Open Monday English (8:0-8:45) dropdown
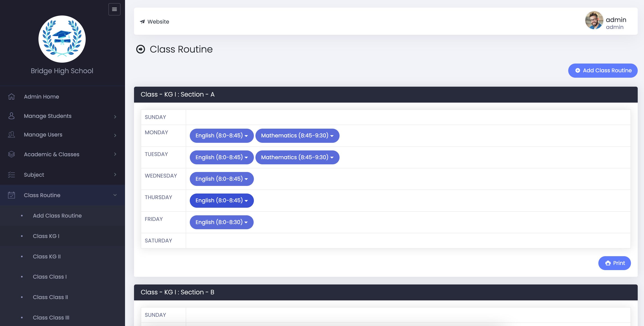This screenshot has height=326, width=644. pyautogui.click(x=221, y=136)
